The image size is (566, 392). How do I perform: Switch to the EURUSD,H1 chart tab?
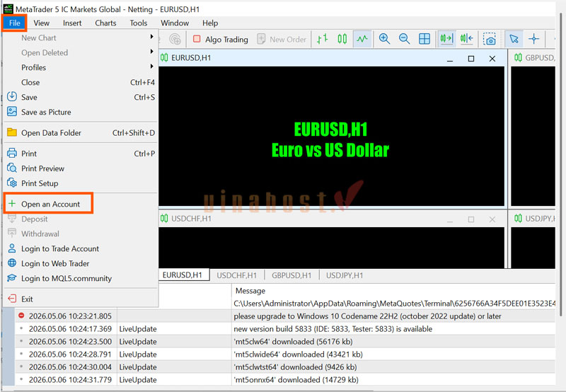click(183, 275)
